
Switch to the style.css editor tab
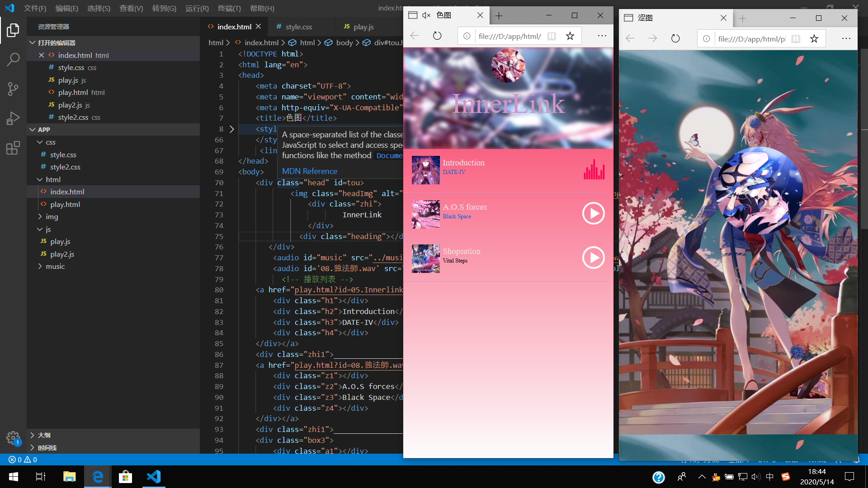click(x=298, y=27)
